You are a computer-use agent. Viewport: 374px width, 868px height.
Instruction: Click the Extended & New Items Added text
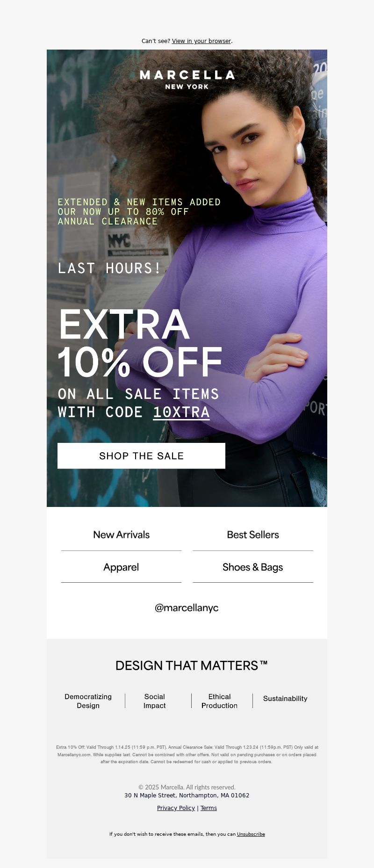[x=139, y=202]
